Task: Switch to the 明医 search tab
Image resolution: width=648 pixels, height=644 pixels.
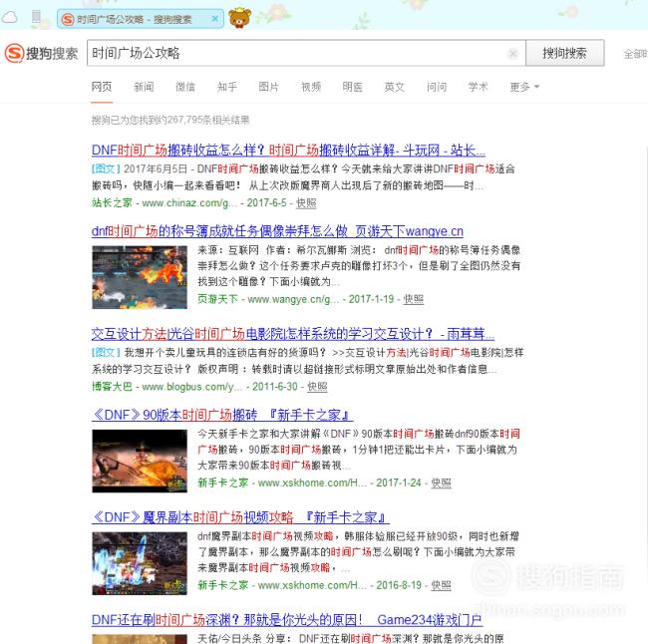Action: [x=353, y=87]
